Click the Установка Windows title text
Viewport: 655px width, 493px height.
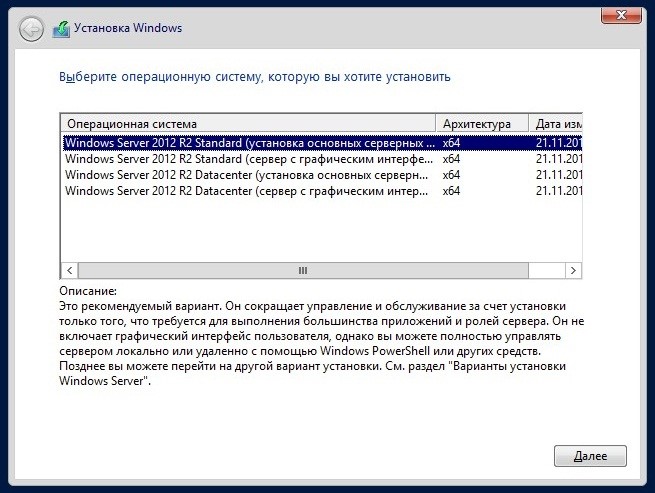(128, 28)
